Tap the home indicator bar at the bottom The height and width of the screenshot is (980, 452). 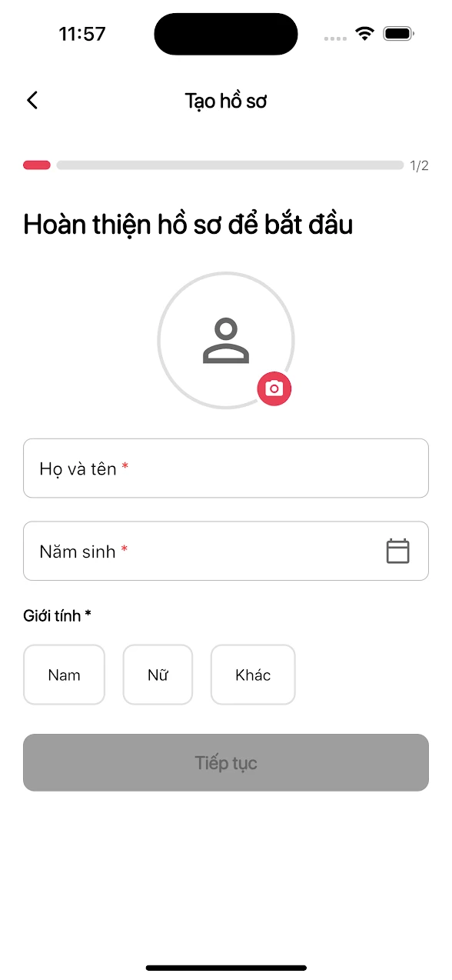coord(225,968)
